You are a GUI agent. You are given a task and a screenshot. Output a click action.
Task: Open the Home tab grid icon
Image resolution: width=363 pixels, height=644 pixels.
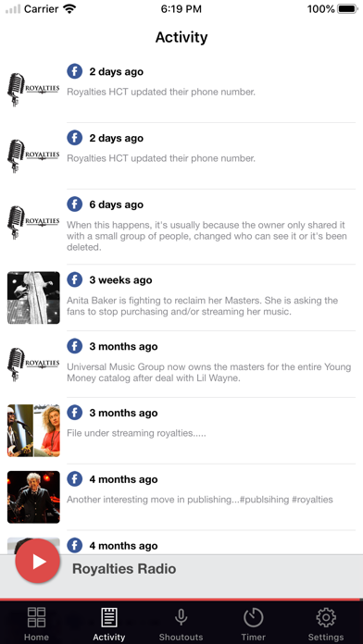[36, 617]
